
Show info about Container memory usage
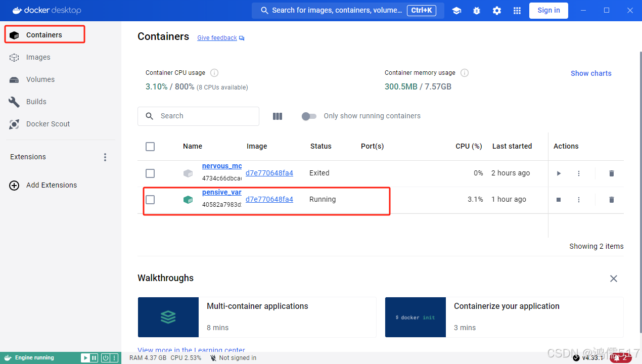tap(465, 73)
